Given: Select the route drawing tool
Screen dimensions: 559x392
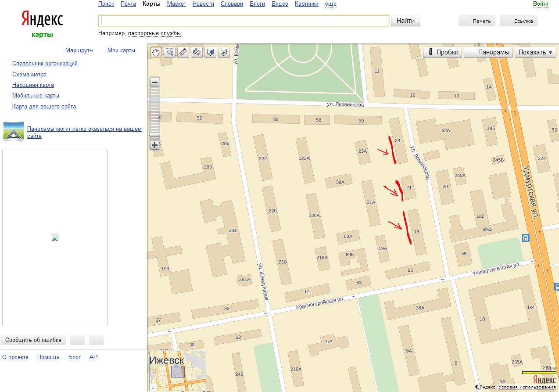Looking at the screenshot, I should [197, 52].
